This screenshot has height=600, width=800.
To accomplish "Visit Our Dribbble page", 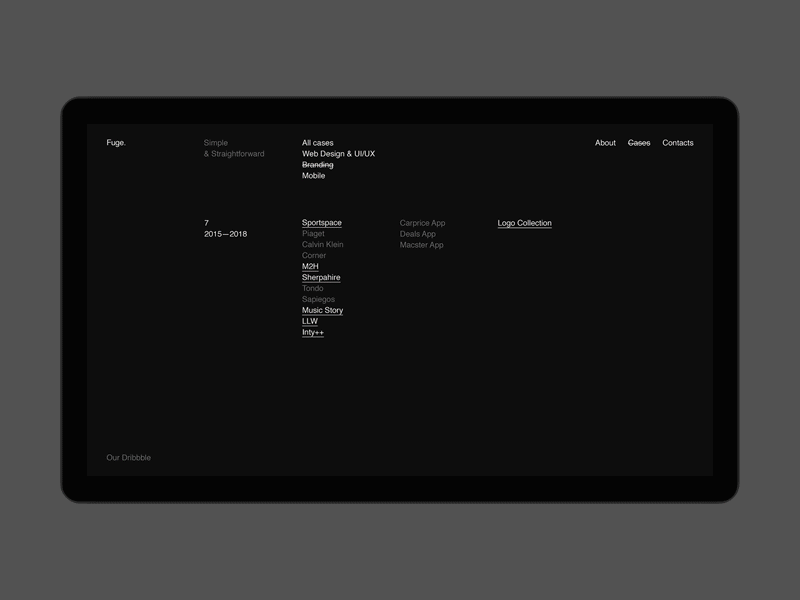I will click(128, 457).
